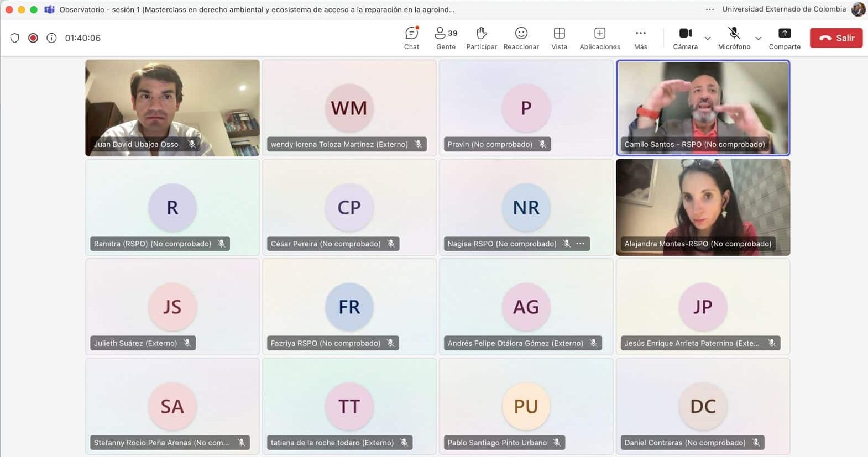Open the Chat panel
The image size is (868, 457).
pos(411,38)
